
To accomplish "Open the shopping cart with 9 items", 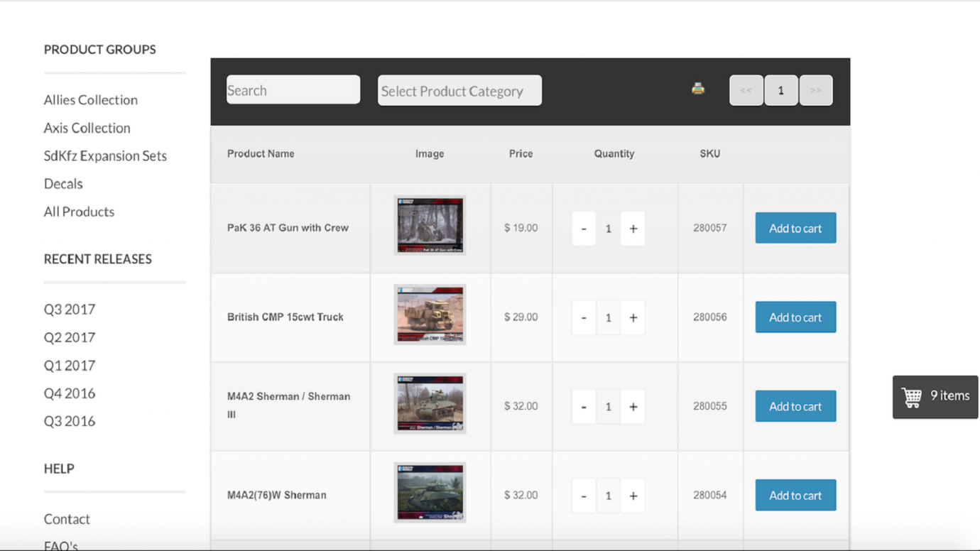I will pyautogui.click(x=935, y=396).
